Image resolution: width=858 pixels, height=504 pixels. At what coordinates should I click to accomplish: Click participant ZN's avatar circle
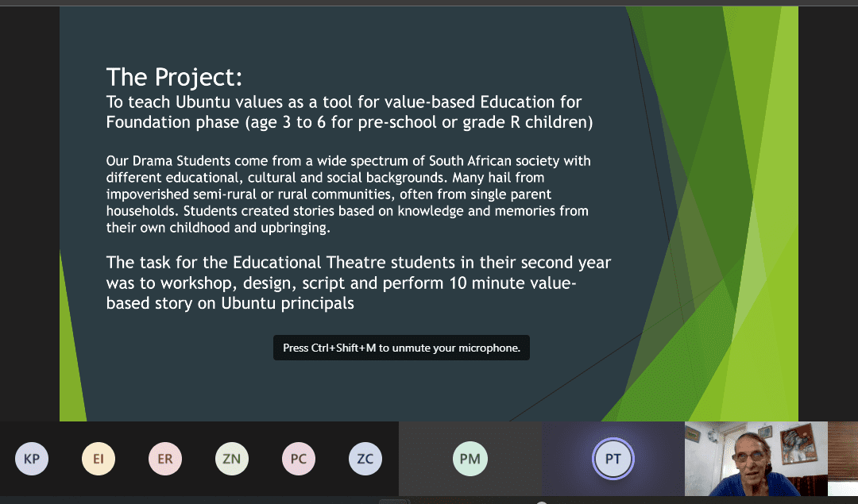pyautogui.click(x=232, y=458)
